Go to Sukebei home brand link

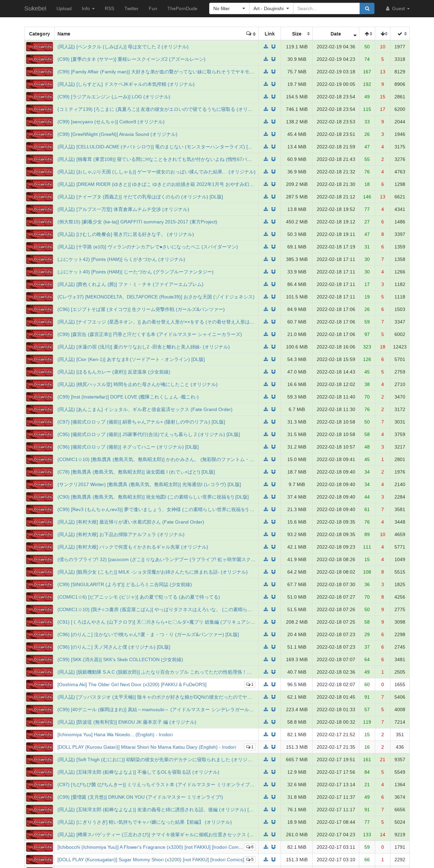pyautogui.click(x=35, y=8)
